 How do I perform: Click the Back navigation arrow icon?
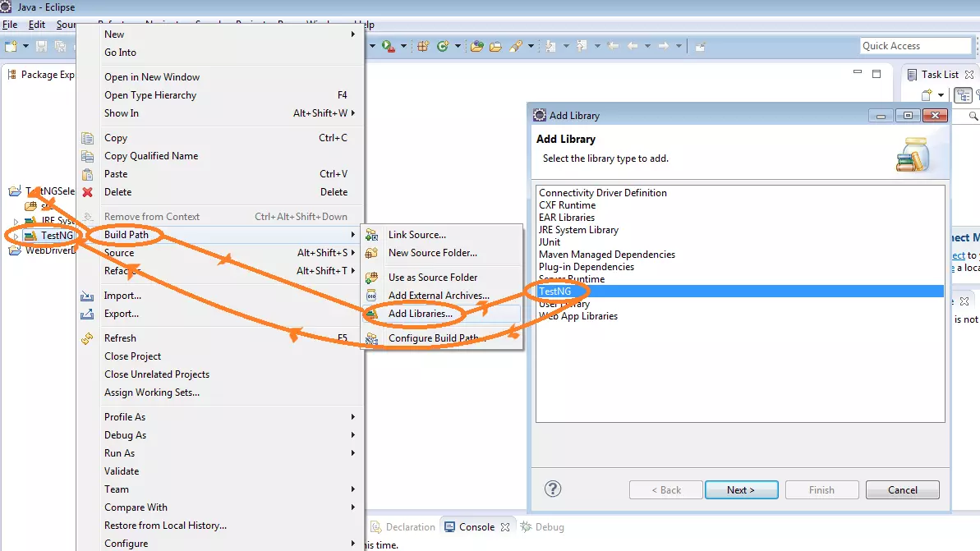click(x=633, y=46)
